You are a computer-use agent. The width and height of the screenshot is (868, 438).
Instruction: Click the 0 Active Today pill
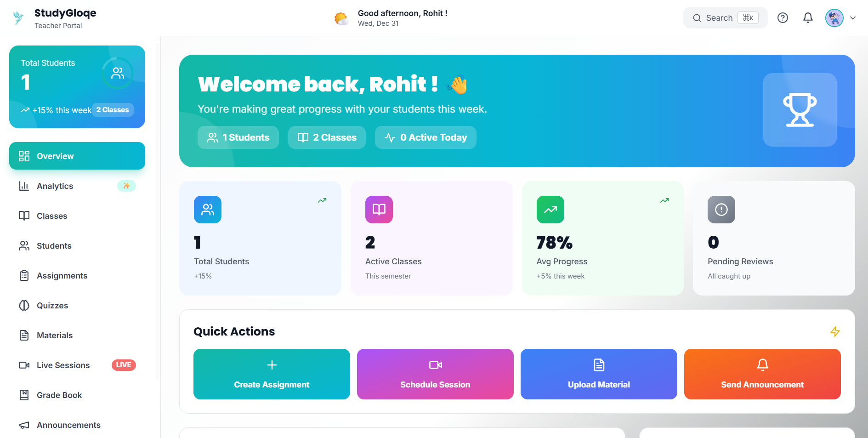(x=425, y=137)
